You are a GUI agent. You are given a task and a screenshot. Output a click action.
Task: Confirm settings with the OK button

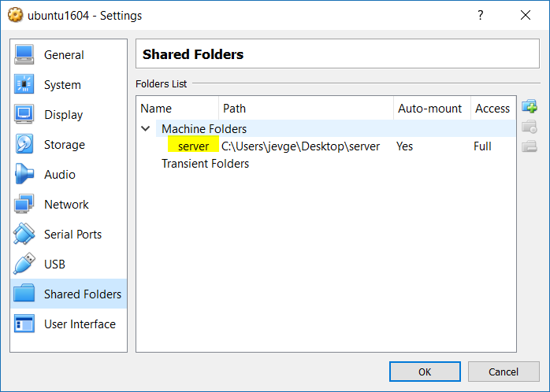[425, 372]
